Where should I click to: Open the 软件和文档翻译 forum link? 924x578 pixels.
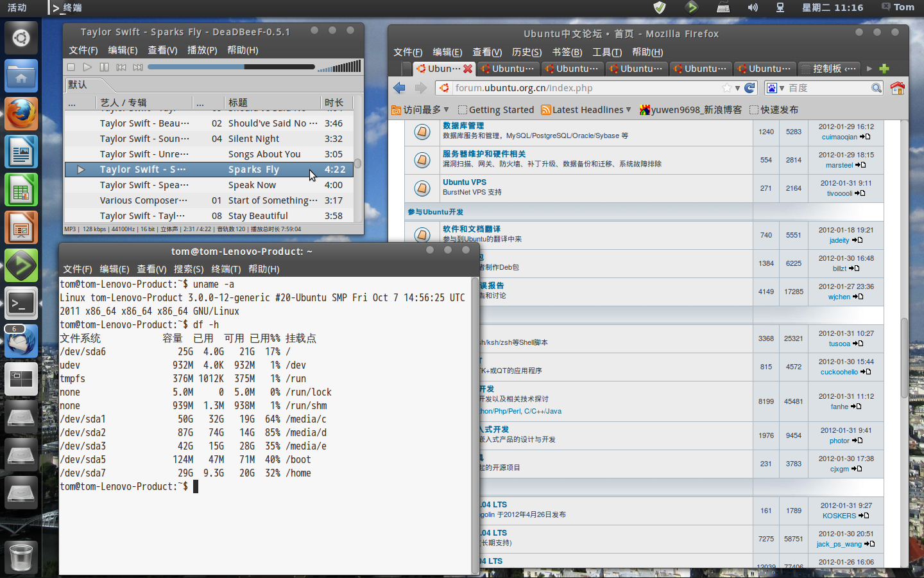pyautogui.click(x=472, y=229)
